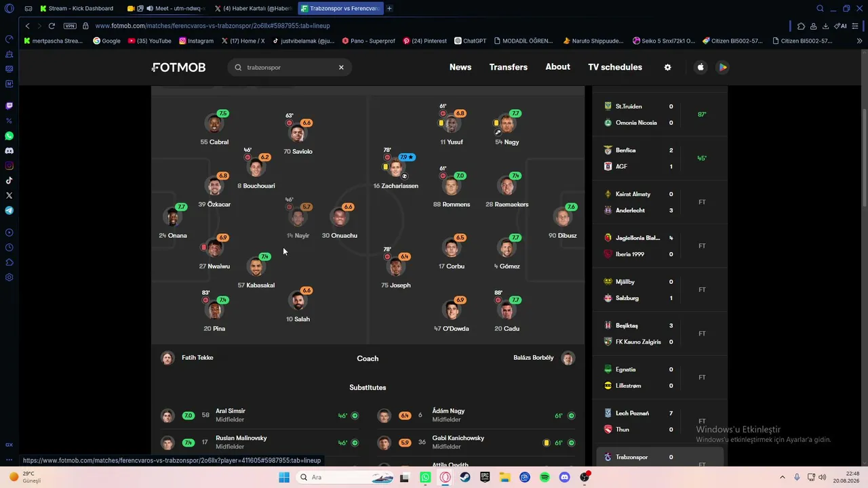Open the browser downloads icon
This screenshot has width=868, height=488.
point(825,26)
